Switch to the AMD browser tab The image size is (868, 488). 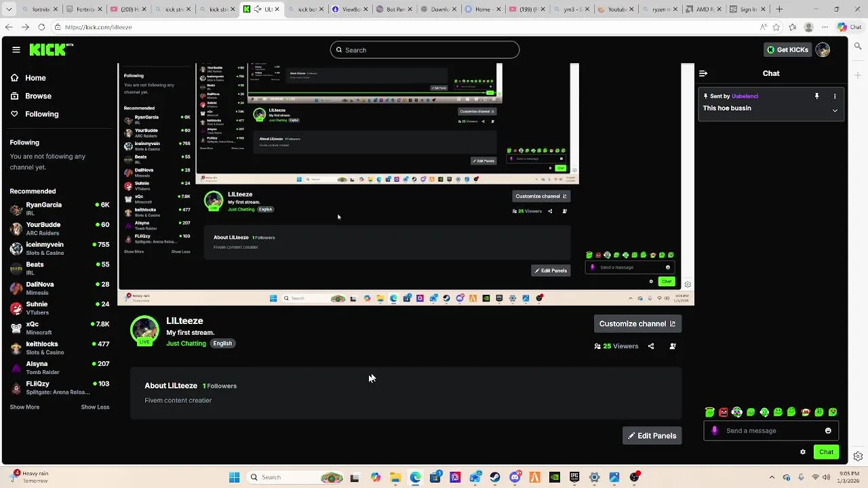703,9
